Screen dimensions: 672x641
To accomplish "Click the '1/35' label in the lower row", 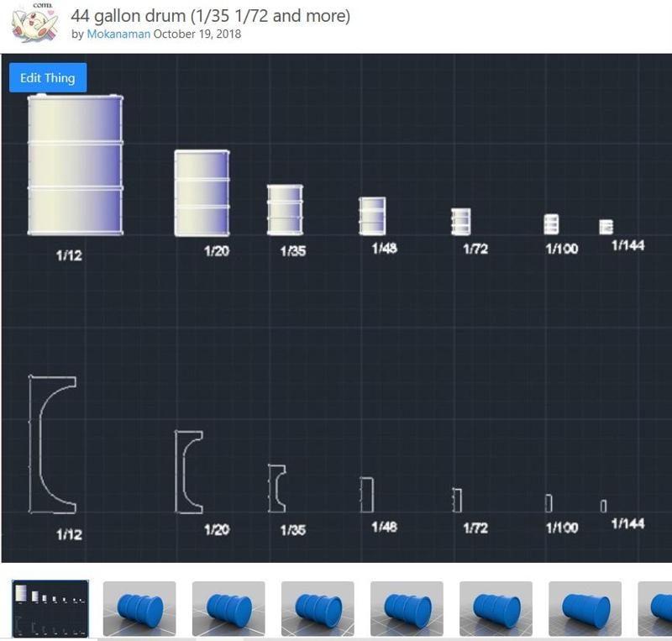I will [x=293, y=530].
